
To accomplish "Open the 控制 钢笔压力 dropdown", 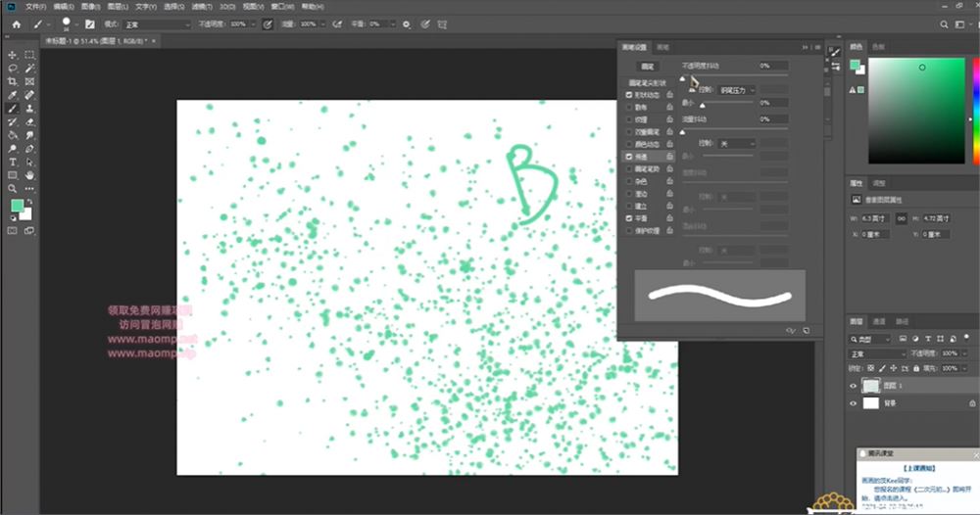I will (x=737, y=90).
